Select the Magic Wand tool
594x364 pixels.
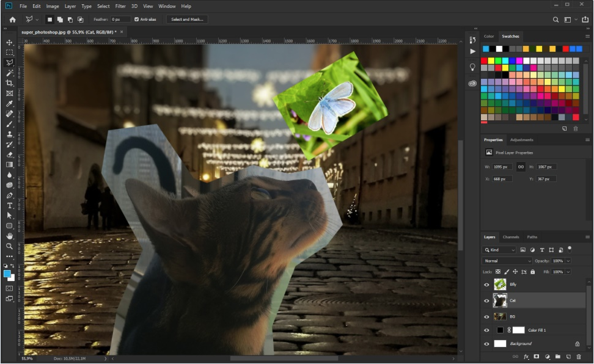click(x=10, y=73)
